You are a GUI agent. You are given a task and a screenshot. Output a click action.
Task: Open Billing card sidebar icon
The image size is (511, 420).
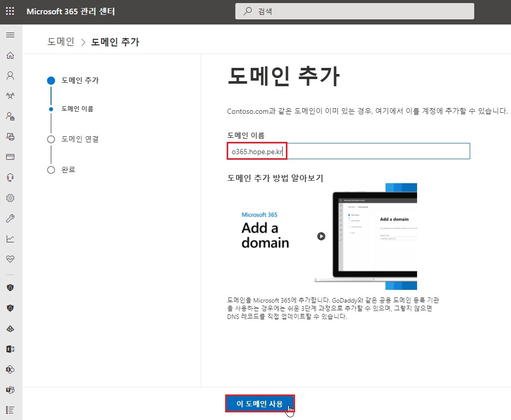pos(10,157)
